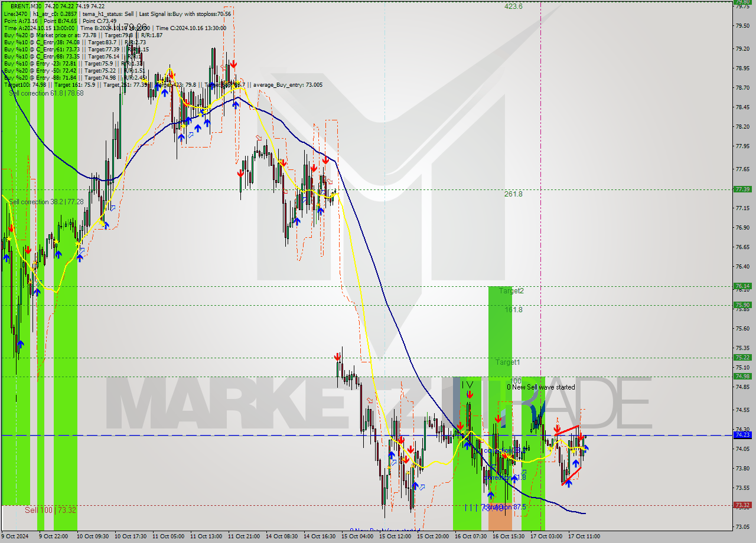This screenshot has width=756, height=543.
Task: Click the '15 Oct 20:00' time label
Action: point(433,537)
